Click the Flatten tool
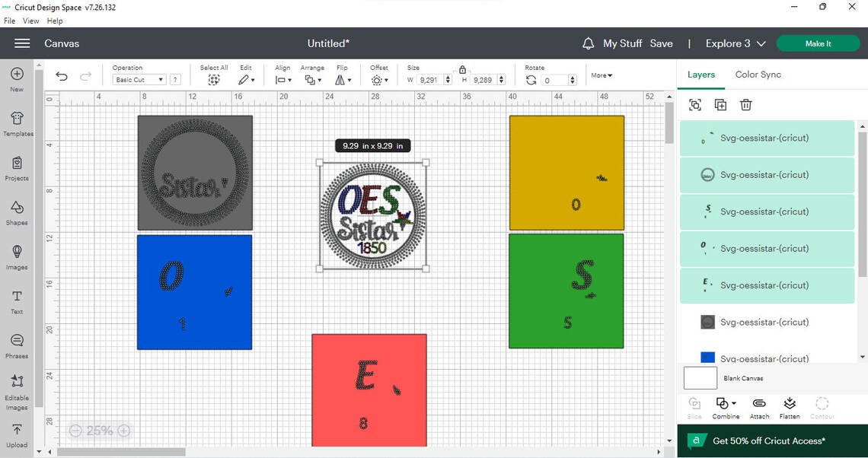 pyautogui.click(x=790, y=409)
